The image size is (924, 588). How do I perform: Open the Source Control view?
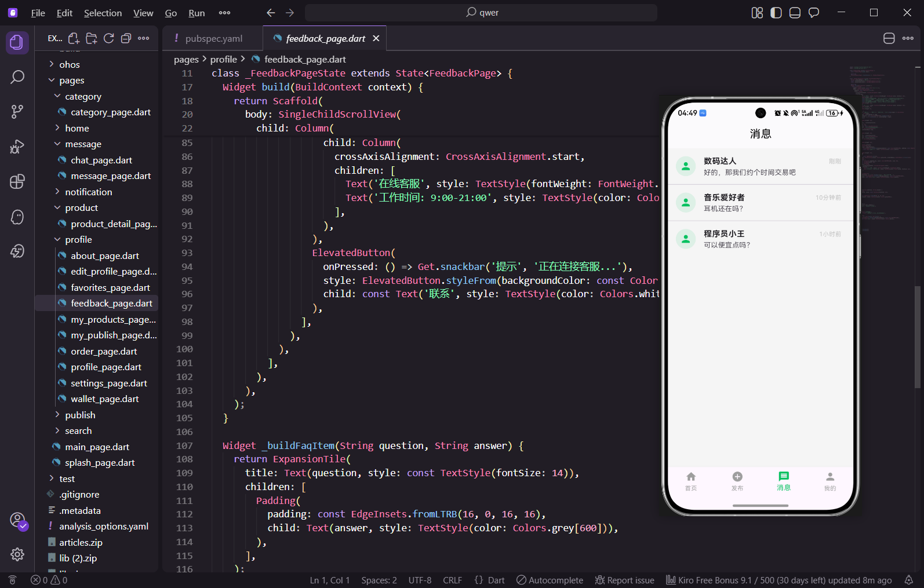click(17, 112)
